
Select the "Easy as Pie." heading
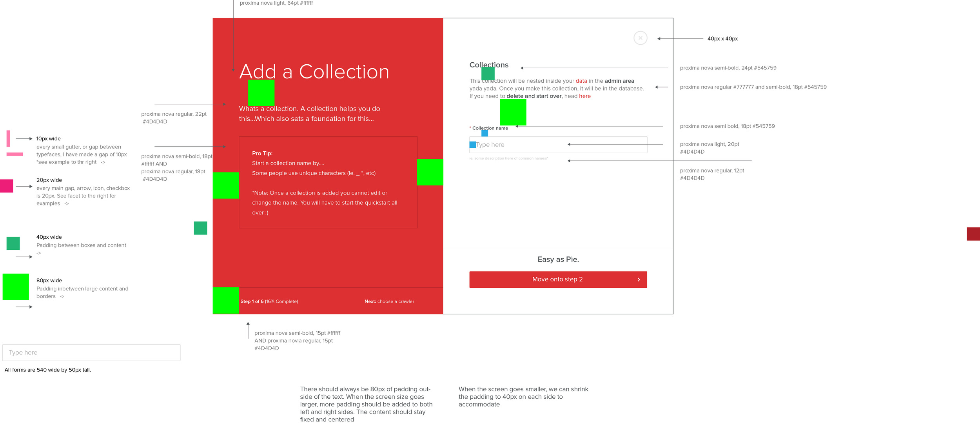[x=558, y=259]
